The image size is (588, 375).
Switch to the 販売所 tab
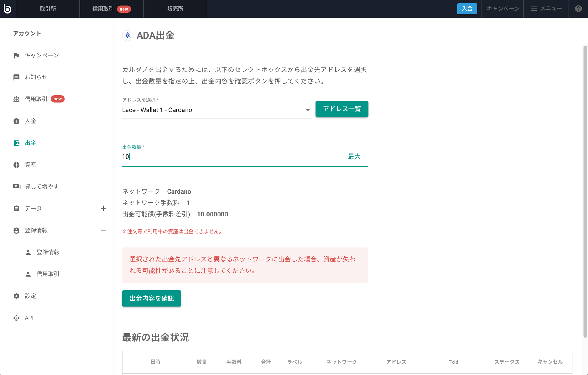click(175, 9)
